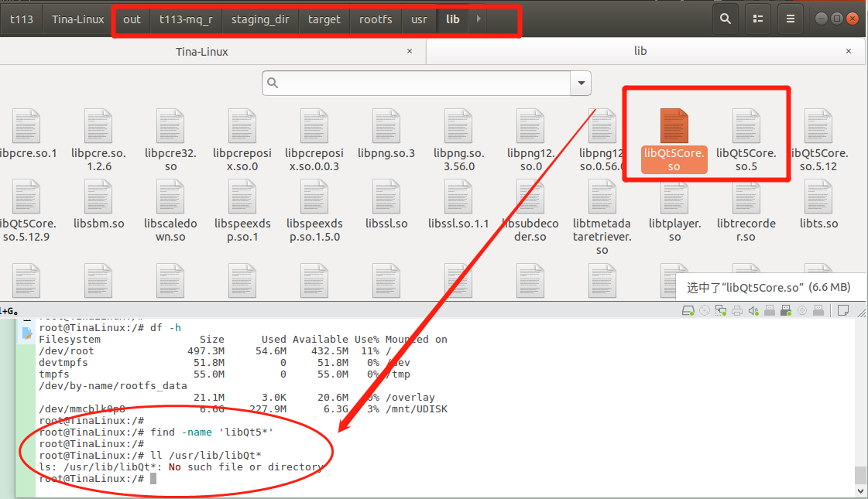Switch to the Tina-Linux tab
Screen dimensions: 868x499
[201, 52]
